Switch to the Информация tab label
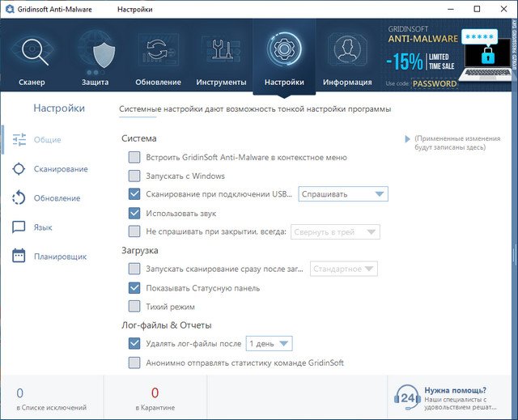The image size is (518, 420). pyautogui.click(x=347, y=83)
